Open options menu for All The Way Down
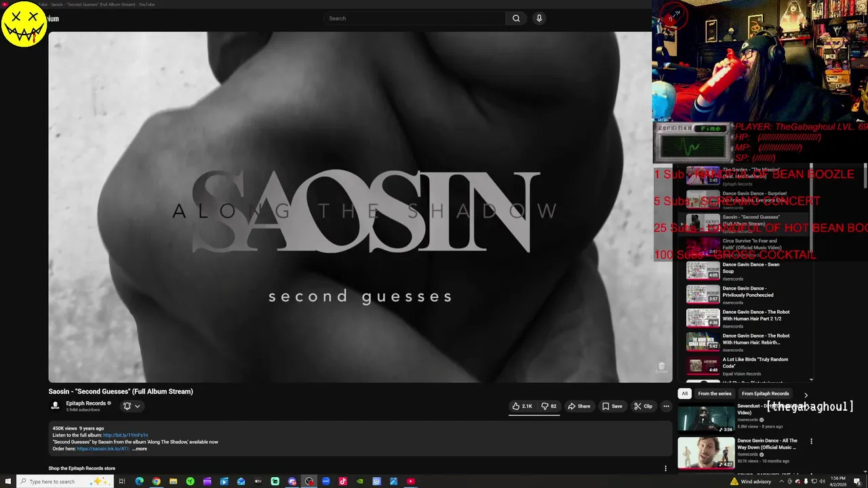 pyautogui.click(x=811, y=441)
